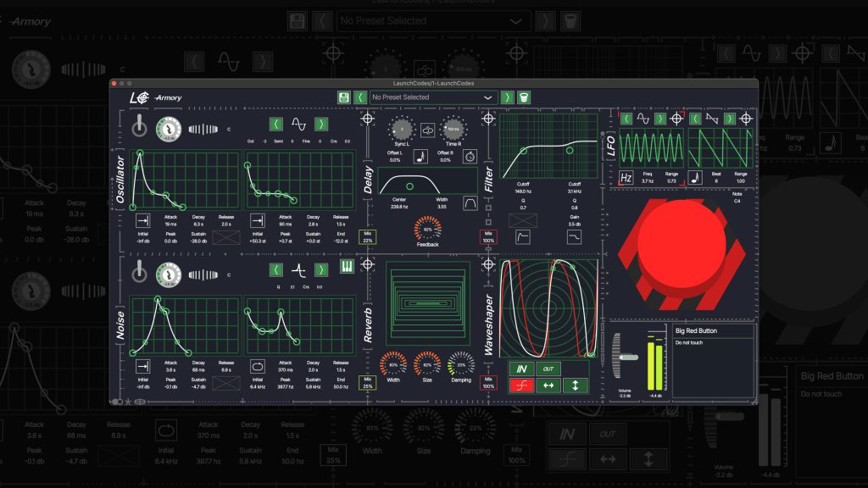Click the next preset arrow button
The image size is (868, 488).
(507, 97)
